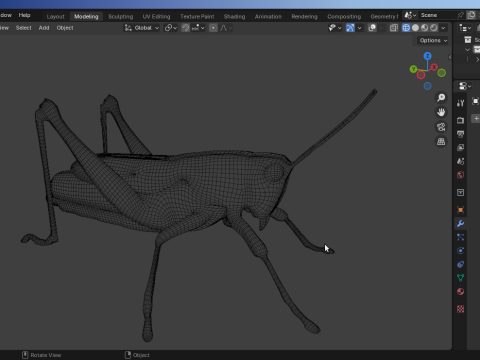Image resolution: width=480 pixels, height=360 pixels.
Task: Open the Add menu in viewport header
Action: 44,28
